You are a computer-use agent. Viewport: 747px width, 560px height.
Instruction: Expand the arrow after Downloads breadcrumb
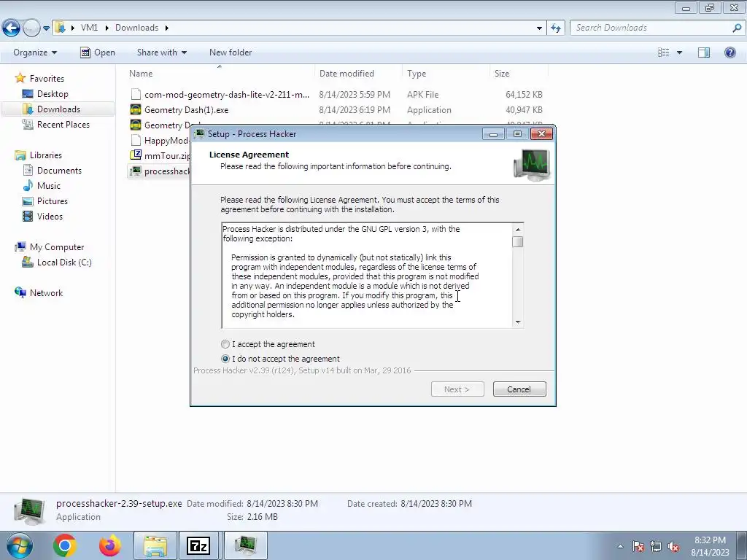(x=167, y=28)
